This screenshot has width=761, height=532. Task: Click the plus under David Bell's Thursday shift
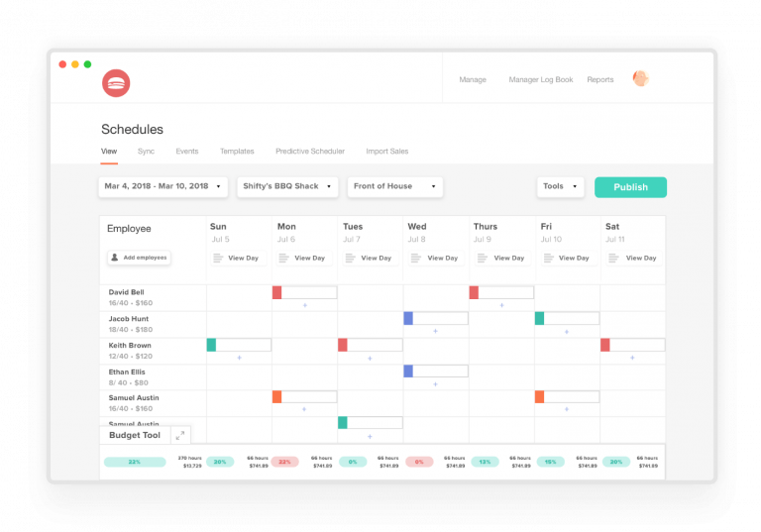click(x=501, y=305)
